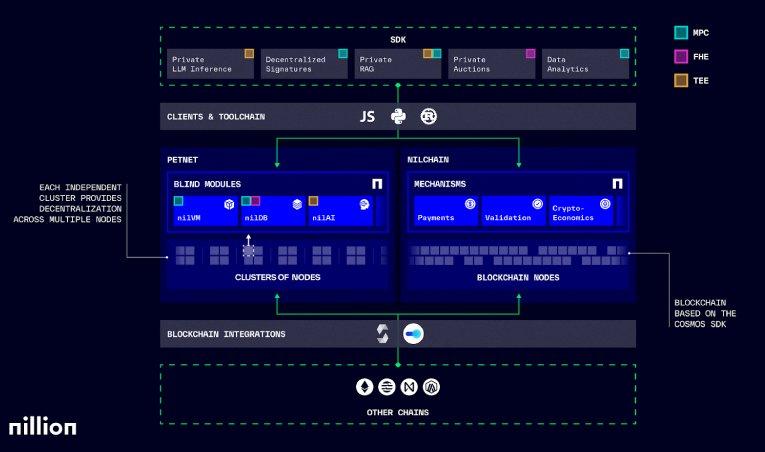765x452 pixels.
Task: Click the Arweave icon under Other Chains
Action: (x=431, y=387)
